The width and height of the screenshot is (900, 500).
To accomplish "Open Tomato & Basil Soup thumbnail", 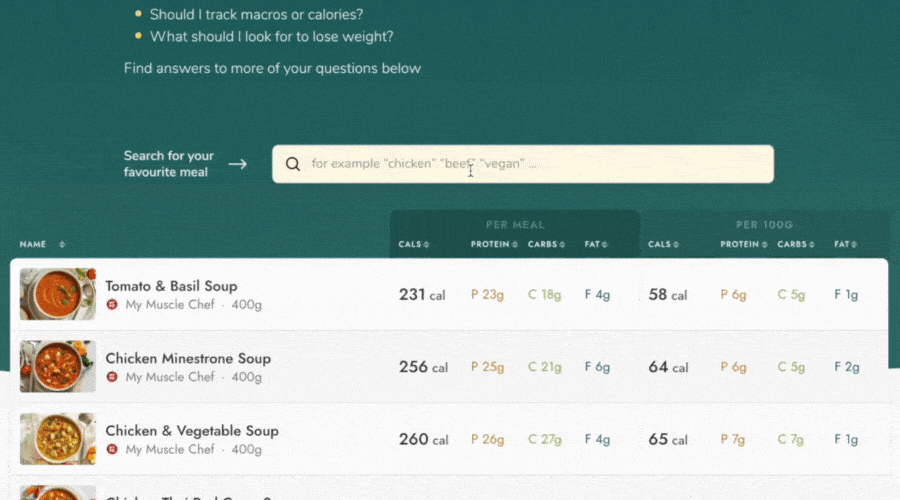I will 58,294.
